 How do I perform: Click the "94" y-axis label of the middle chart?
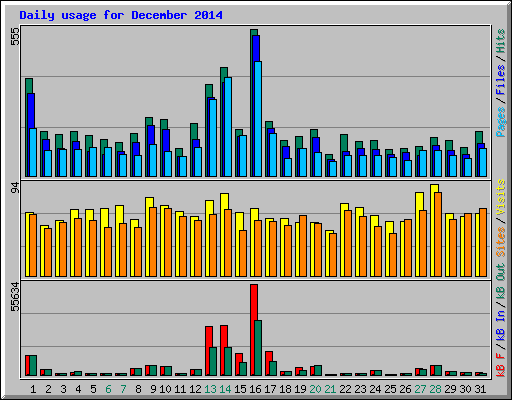tap(15, 188)
